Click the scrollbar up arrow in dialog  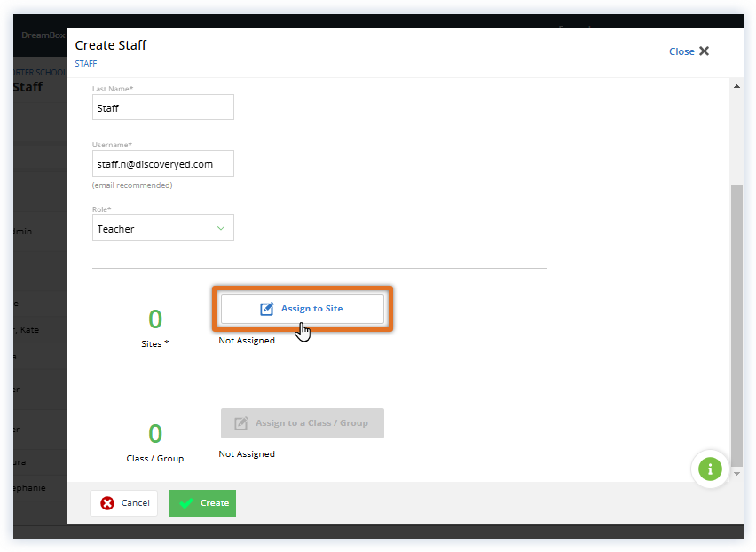(x=736, y=86)
